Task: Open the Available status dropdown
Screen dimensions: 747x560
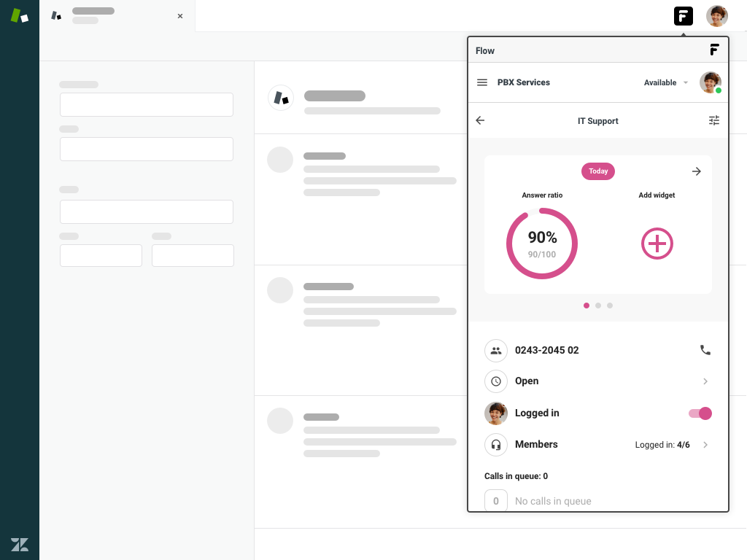Action: [665, 83]
